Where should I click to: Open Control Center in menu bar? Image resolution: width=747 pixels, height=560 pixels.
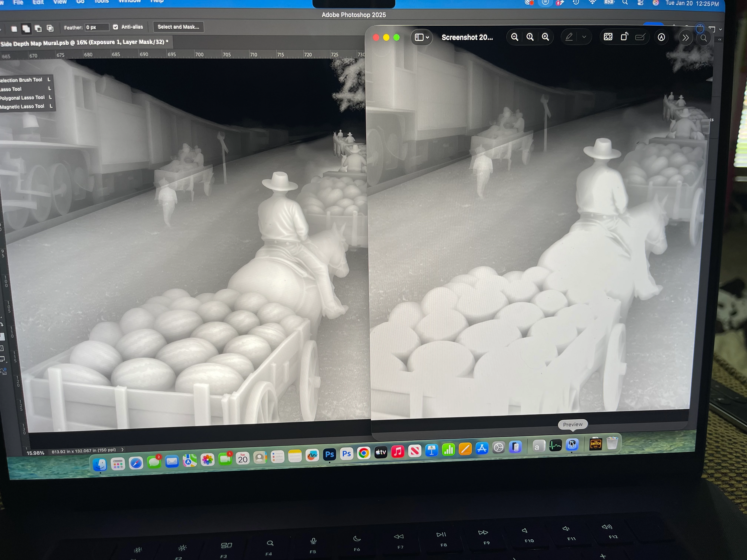640,3
